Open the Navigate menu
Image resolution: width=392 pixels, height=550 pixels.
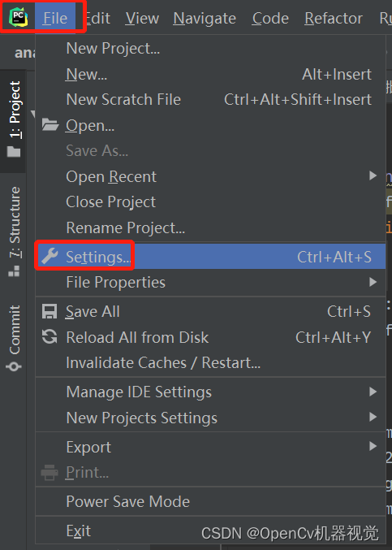coord(205,18)
